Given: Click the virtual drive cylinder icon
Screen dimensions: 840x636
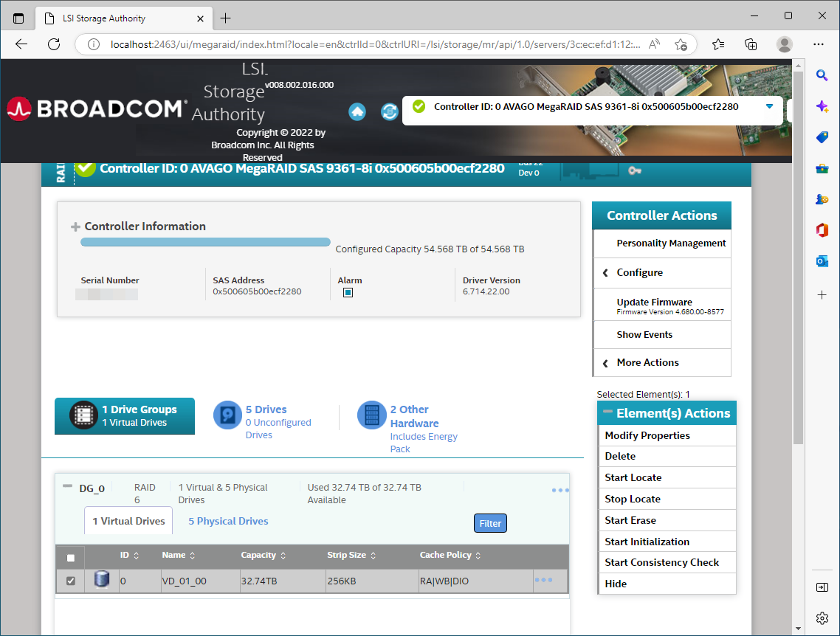Looking at the screenshot, I should 102,580.
